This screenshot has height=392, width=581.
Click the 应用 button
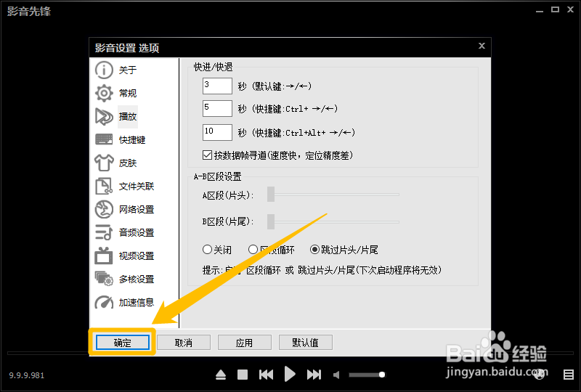245,343
